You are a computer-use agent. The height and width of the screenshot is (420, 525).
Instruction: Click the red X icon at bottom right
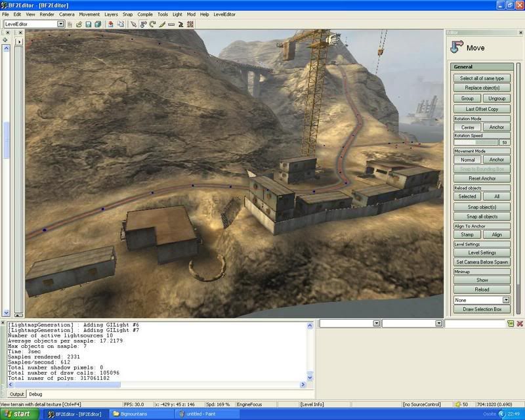coord(520,324)
